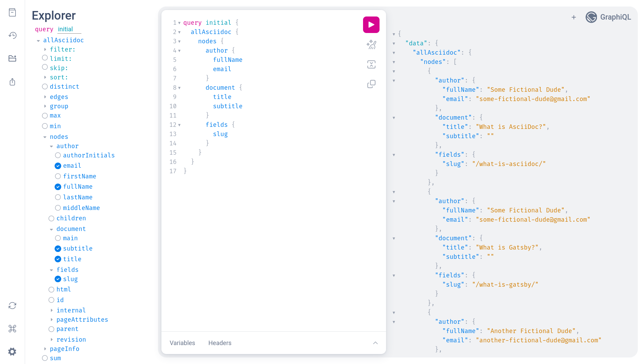The width and height of the screenshot is (644, 364).
Task: Copy the query using the copy icon
Action: point(371,84)
